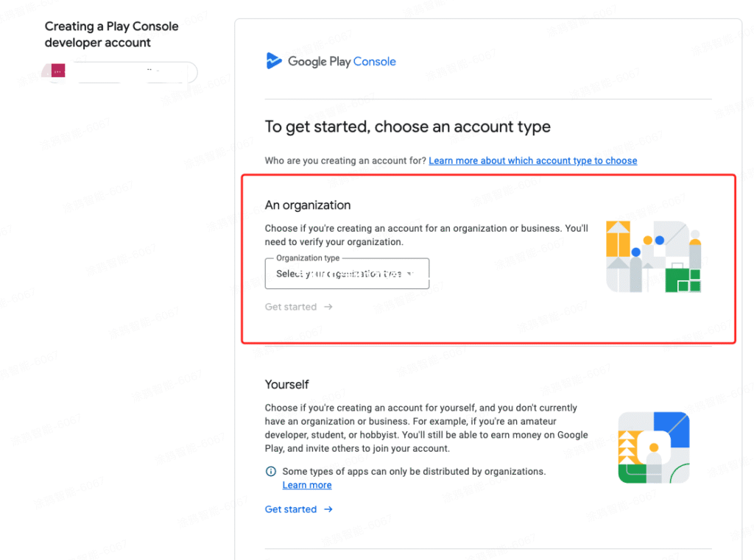This screenshot has width=754, height=560.
Task: Click the Learn more link under Yourself
Action: pos(306,485)
